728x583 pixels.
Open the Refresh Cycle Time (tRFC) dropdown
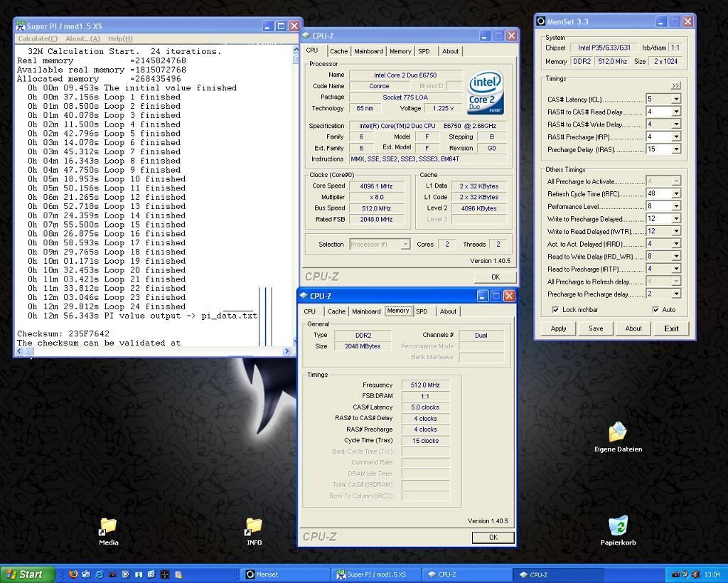(677, 193)
